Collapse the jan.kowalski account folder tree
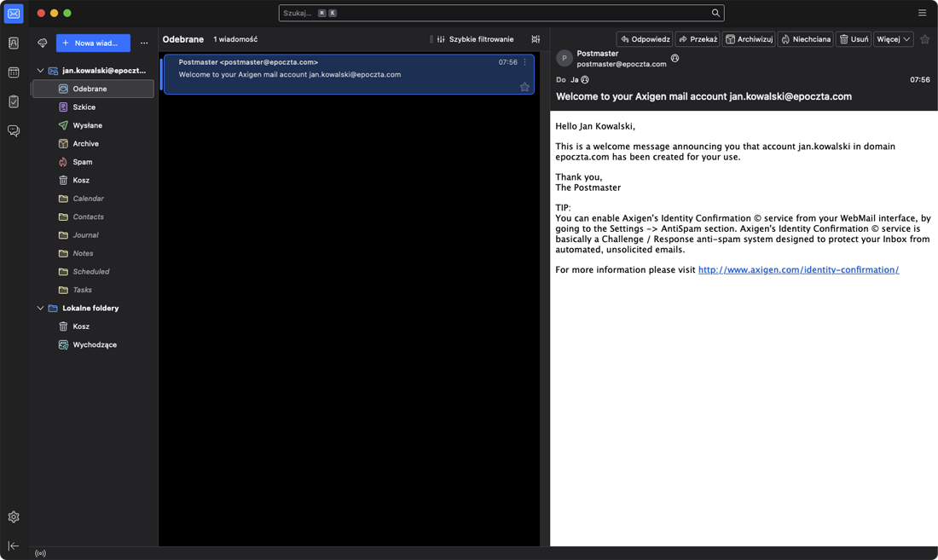Image resolution: width=938 pixels, height=560 pixels. coord(40,71)
